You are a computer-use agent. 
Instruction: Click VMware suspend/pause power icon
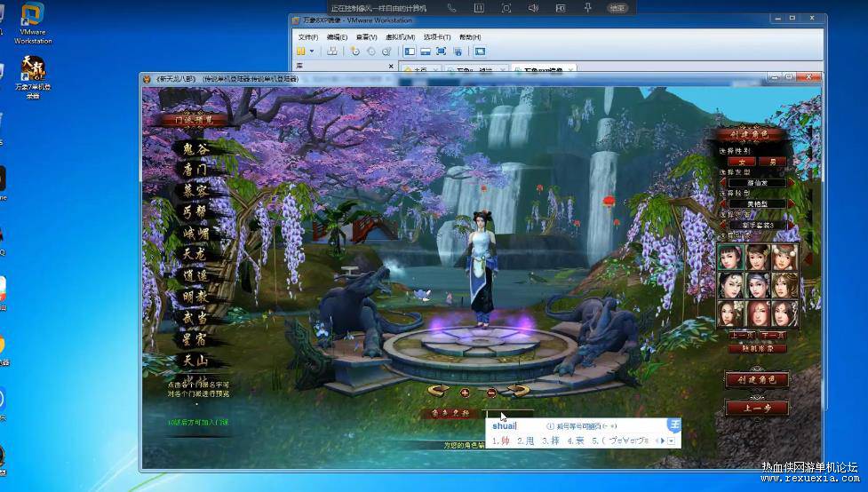click(301, 51)
